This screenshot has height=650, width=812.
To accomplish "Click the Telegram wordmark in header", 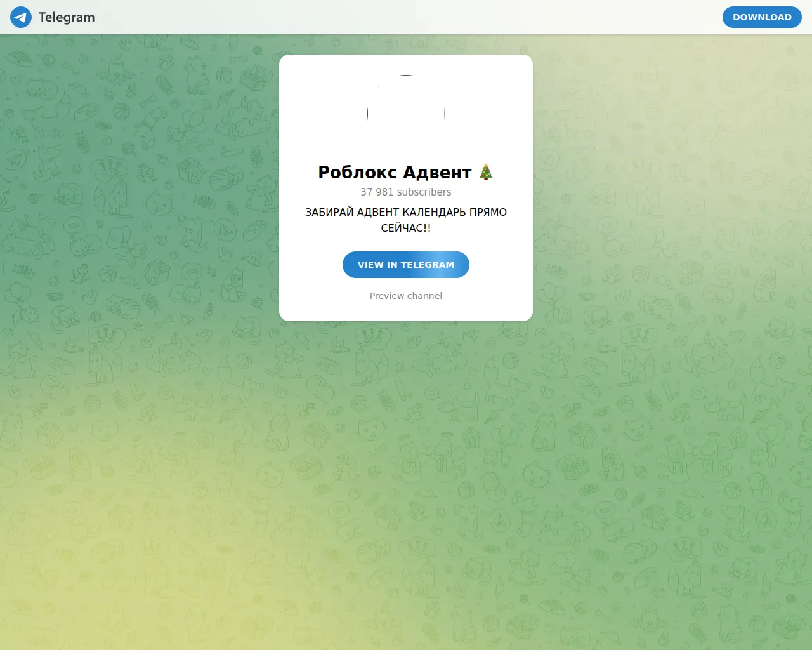I will point(67,17).
